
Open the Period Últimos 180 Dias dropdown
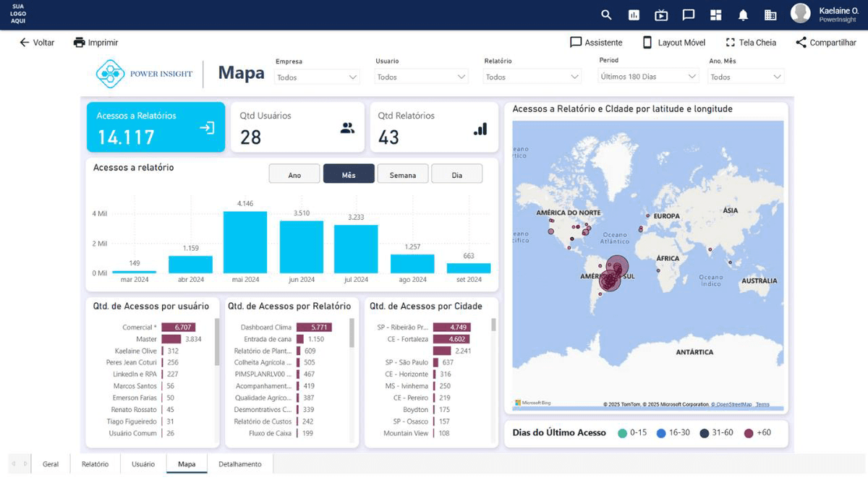click(650, 76)
